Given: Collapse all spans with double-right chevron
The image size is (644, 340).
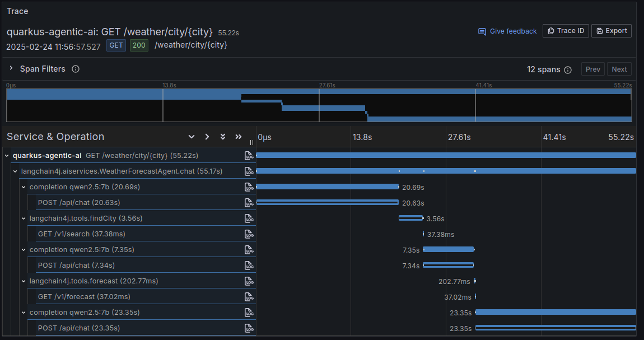Looking at the screenshot, I should coord(238,137).
